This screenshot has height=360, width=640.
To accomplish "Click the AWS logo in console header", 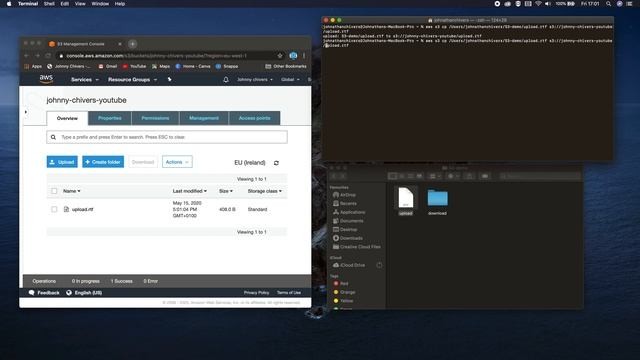I will (x=46, y=79).
